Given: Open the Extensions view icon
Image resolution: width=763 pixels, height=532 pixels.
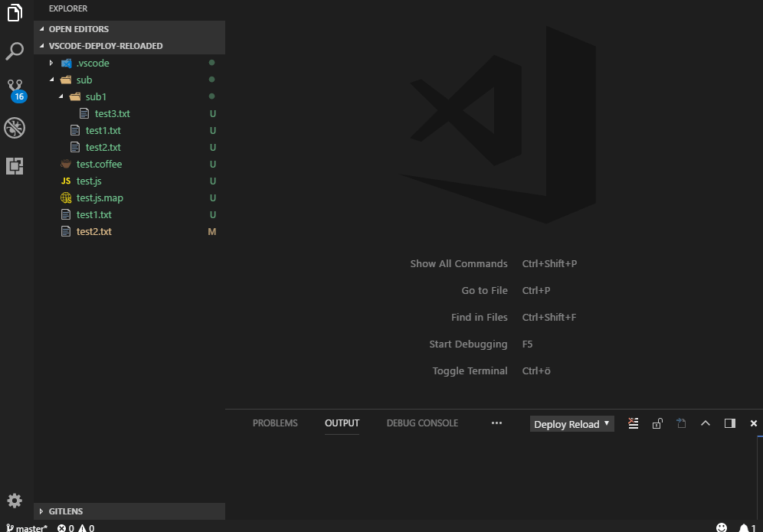Looking at the screenshot, I should coord(15,166).
